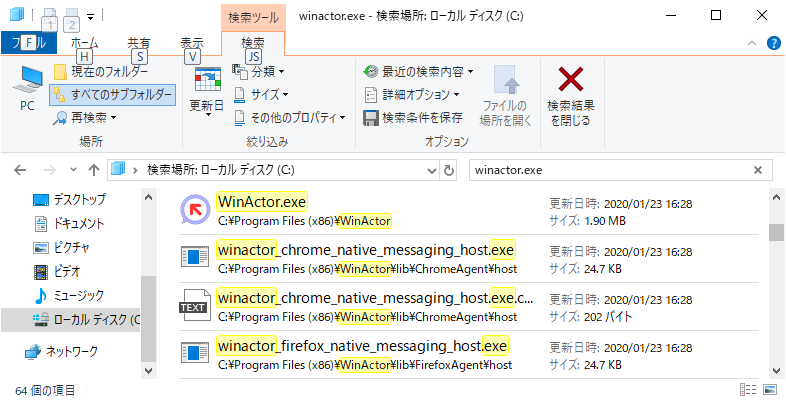The height and width of the screenshot is (403, 786).
Task: Select winactor_chrome_native_messaging_host.exe result
Action: click(x=469, y=259)
